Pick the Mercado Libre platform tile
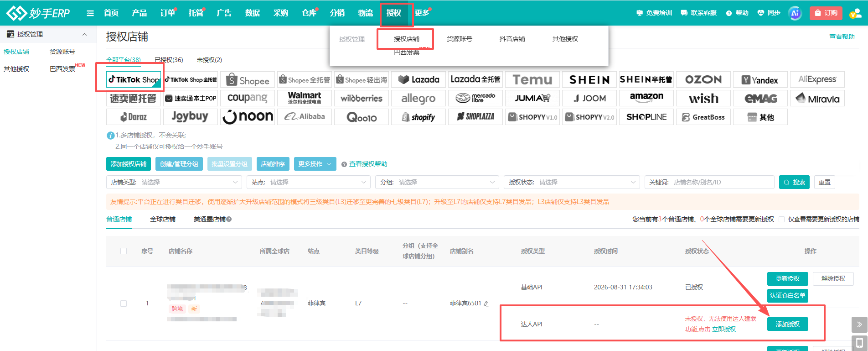868x351 pixels. (x=475, y=98)
